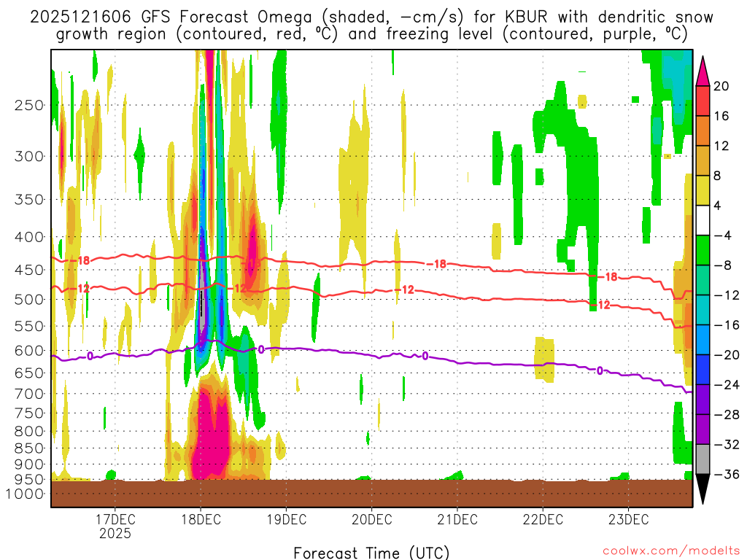
Task: Pick the white colorbar segment between 4 and -4
Action: click(x=703, y=221)
